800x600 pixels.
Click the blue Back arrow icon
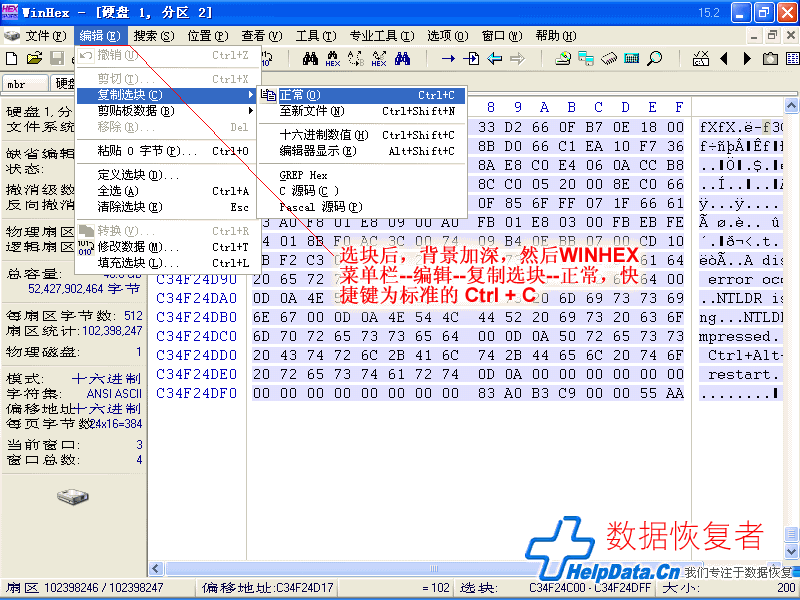pos(494,59)
